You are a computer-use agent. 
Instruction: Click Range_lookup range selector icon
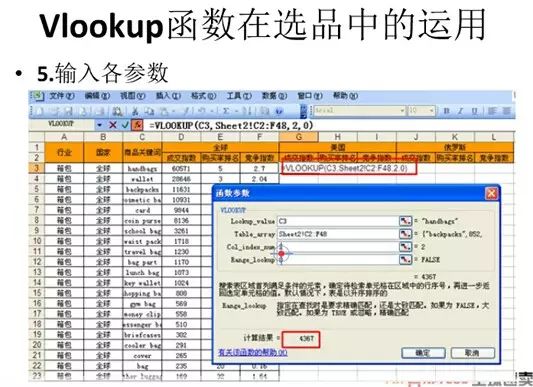pyautogui.click(x=405, y=260)
